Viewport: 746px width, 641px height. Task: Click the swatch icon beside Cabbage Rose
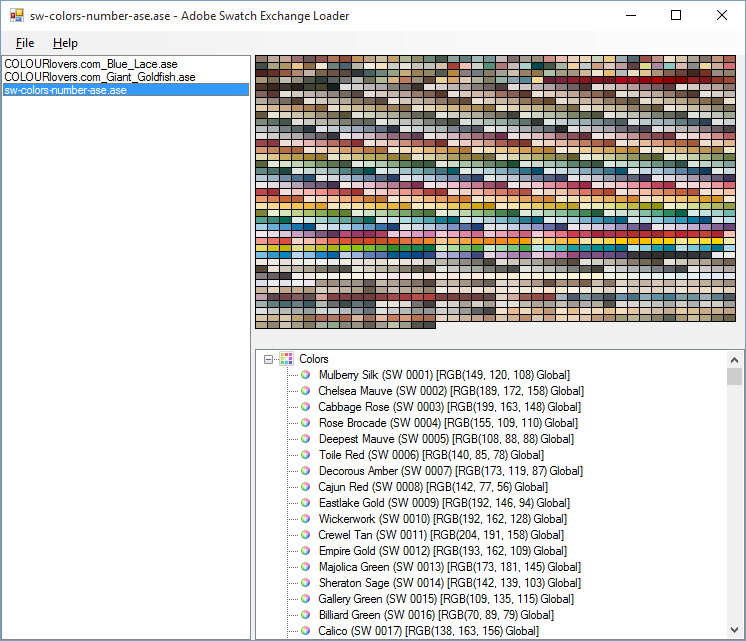305,406
